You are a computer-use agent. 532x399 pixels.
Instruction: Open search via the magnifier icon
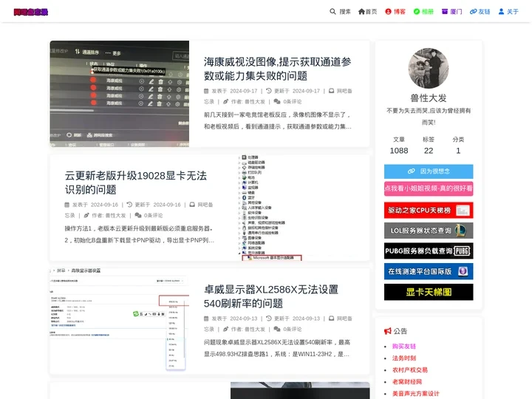click(332, 12)
